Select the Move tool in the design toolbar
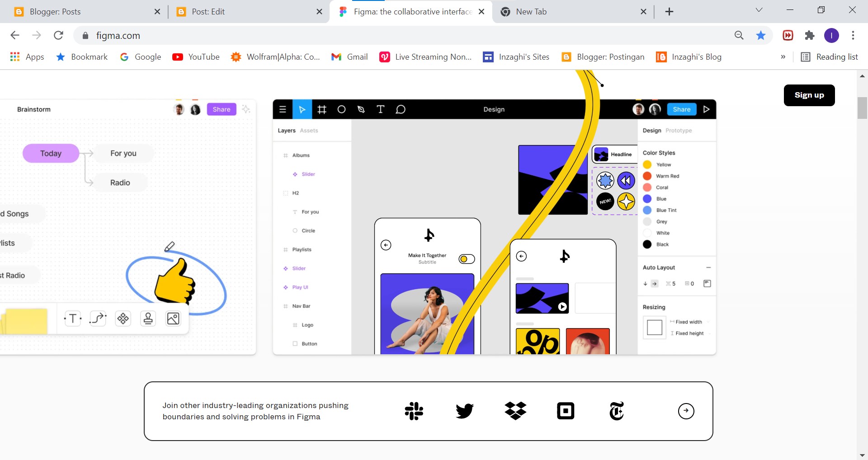Image resolution: width=868 pixels, height=460 pixels. 302,109
